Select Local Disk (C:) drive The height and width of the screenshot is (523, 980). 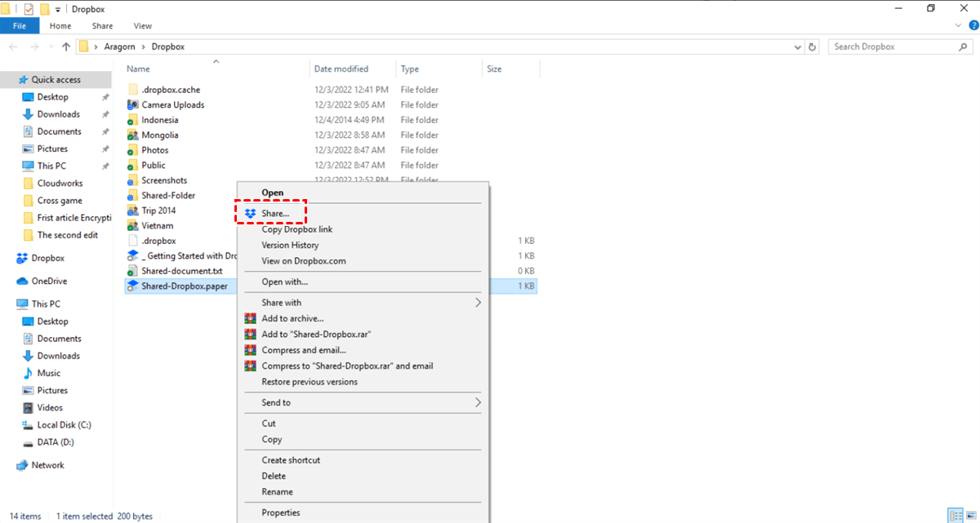tap(64, 424)
